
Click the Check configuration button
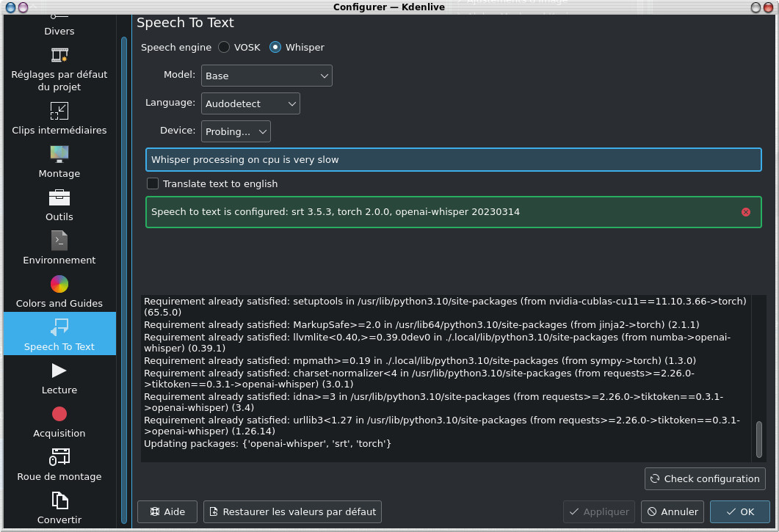(x=705, y=479)
